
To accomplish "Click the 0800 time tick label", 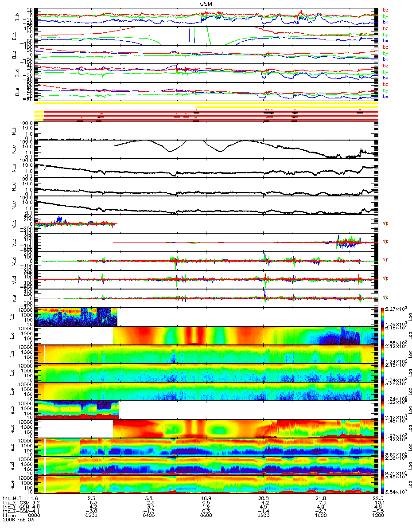I will click(263, 516).
